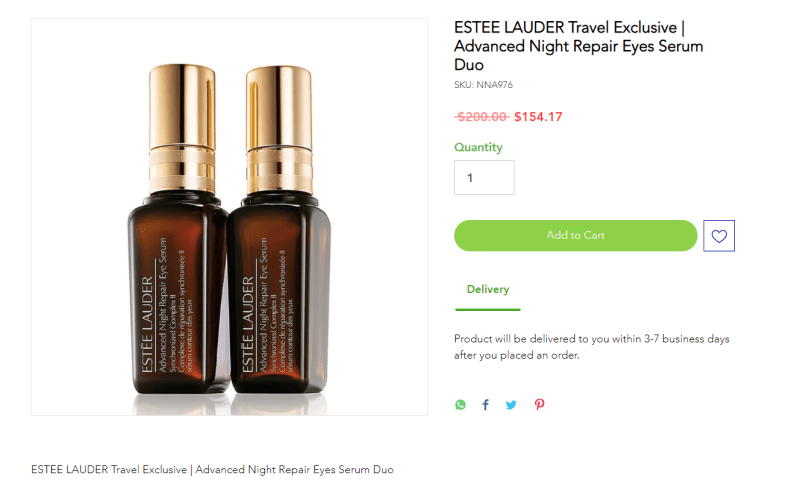800x481 pixels.
Task: Open the Delivery tab
Action: (488, 289)
